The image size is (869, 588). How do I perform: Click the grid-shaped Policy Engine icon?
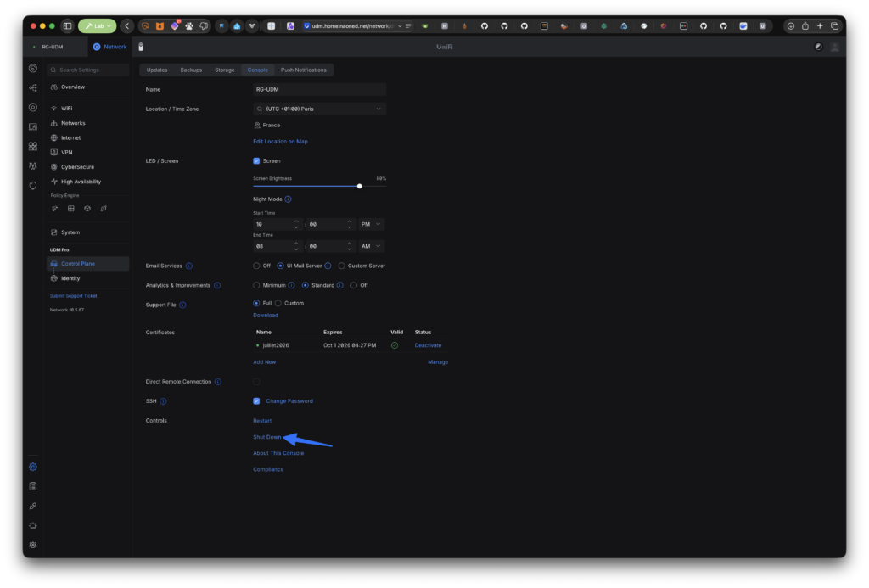click(x=71, y=209)
